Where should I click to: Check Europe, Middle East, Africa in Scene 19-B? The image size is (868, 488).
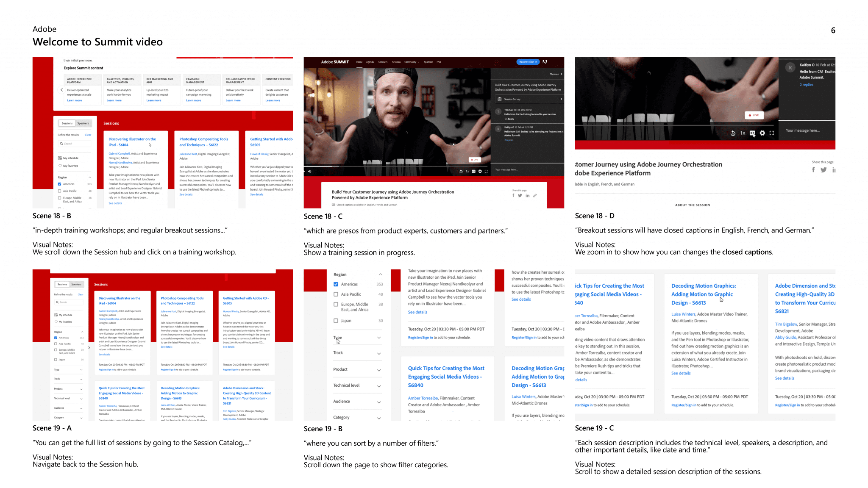336,304
